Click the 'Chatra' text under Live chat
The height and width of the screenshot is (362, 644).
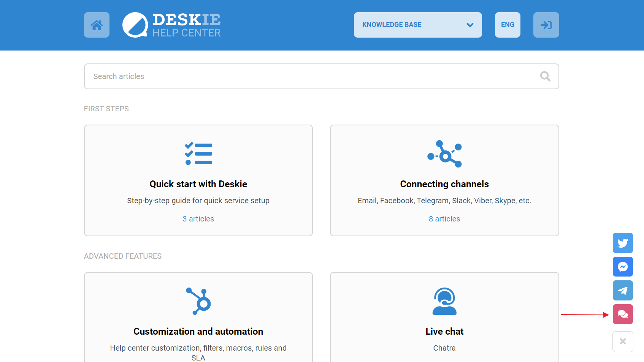[444, 348]
